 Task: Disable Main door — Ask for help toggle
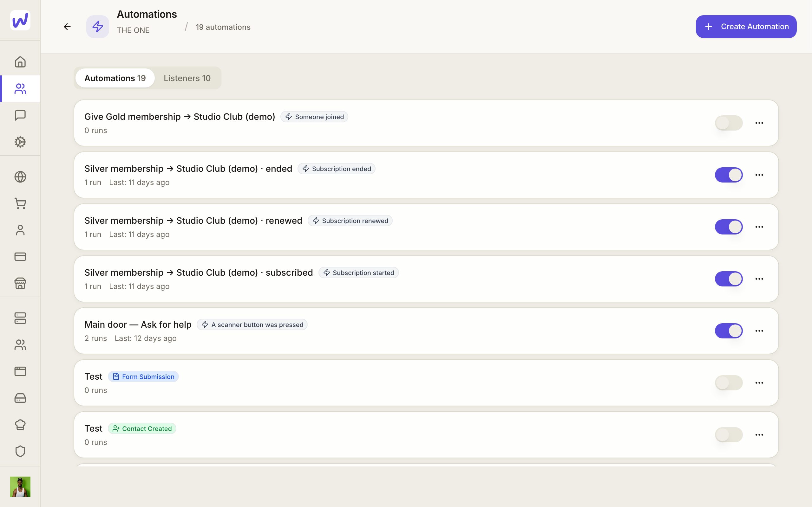point(729,331)
